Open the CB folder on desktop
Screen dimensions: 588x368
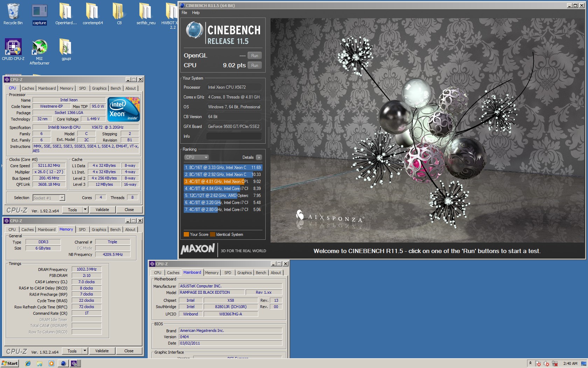click(119, 14)
